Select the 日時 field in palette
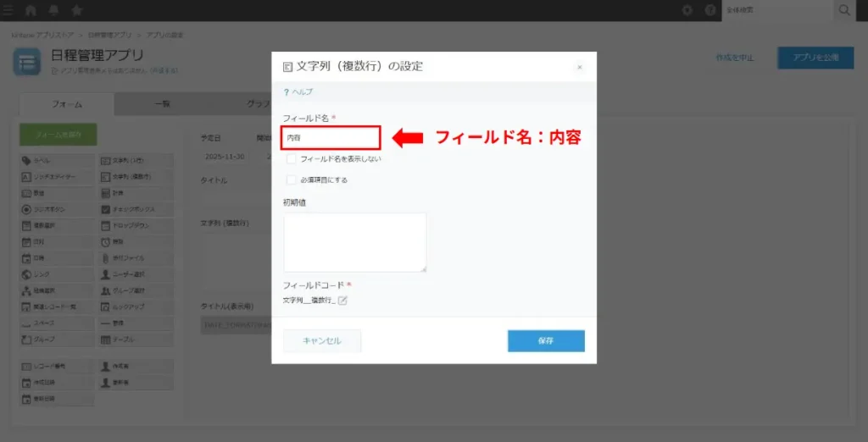Image resolution: width=868 pixels, height=442 pixels. coord(57,257)
